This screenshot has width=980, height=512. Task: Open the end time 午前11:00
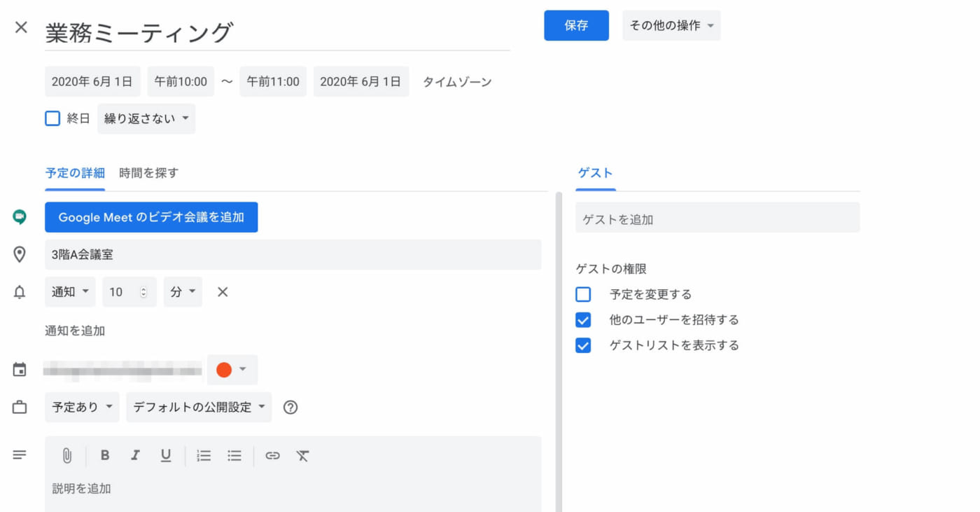pyautogui.click(x=273, y=81)
